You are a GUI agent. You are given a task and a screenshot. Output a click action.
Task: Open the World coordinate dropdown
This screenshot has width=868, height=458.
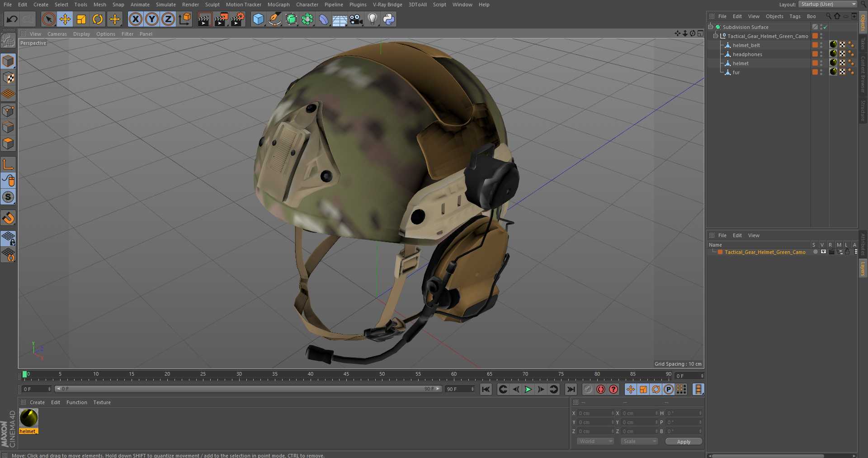[x=595, y=441]
